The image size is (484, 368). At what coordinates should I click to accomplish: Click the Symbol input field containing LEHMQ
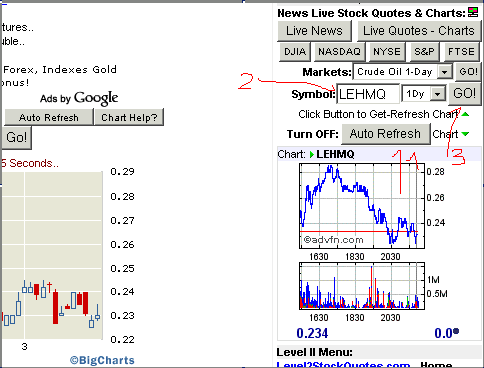pyautogui.click(x=368, y=94)
